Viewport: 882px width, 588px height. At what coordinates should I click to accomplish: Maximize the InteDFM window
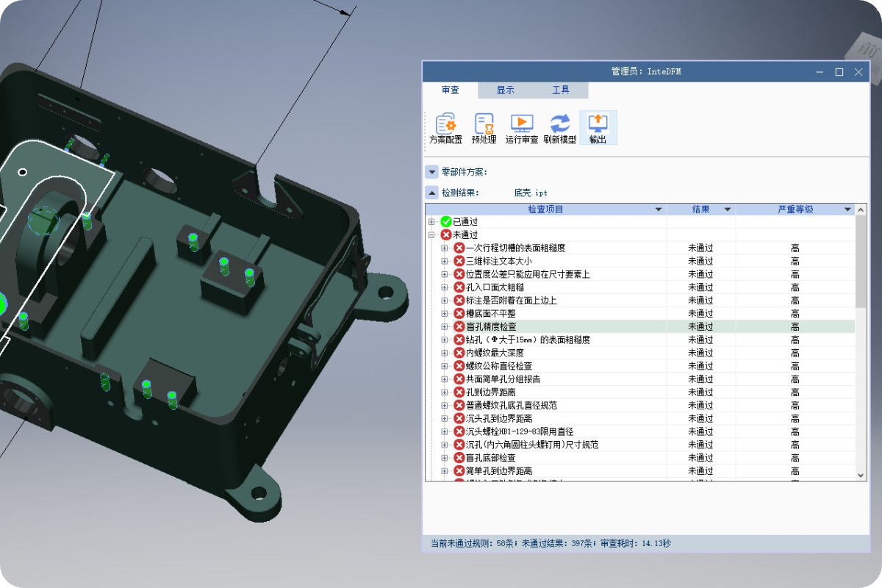coord(839,72)
